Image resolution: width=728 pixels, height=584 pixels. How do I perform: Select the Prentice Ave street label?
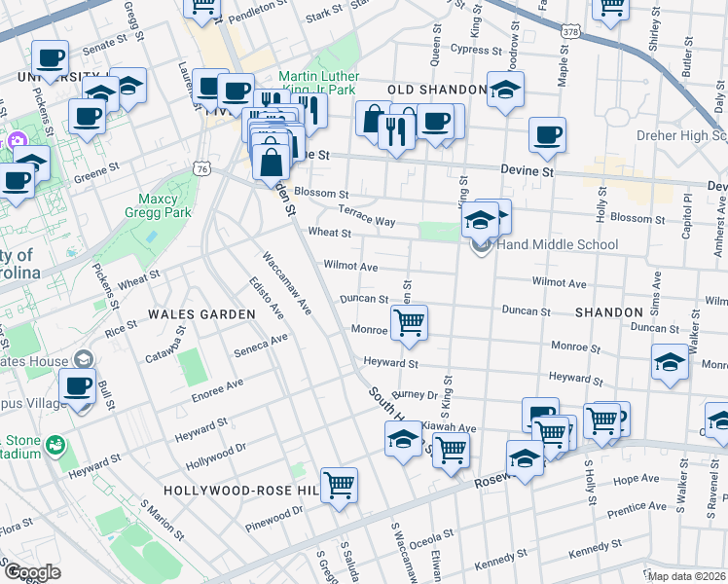[x=637, y=510]
